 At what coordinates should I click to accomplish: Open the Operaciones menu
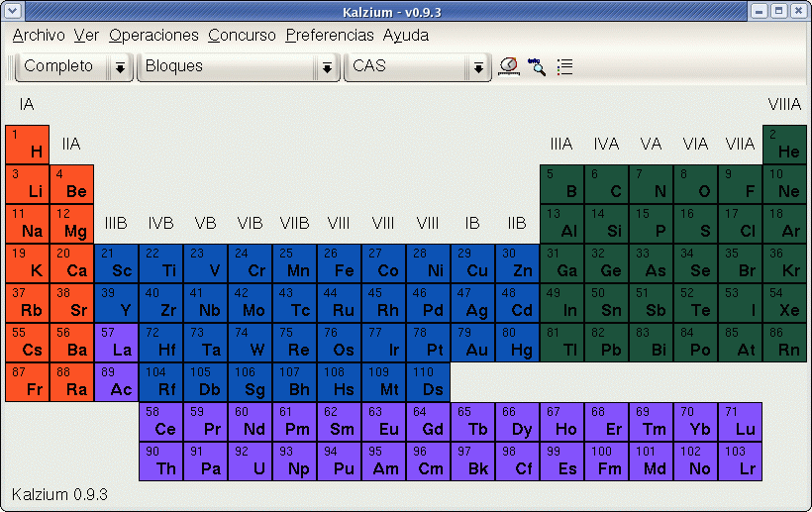pyautogui.click(x=153, y=36)
